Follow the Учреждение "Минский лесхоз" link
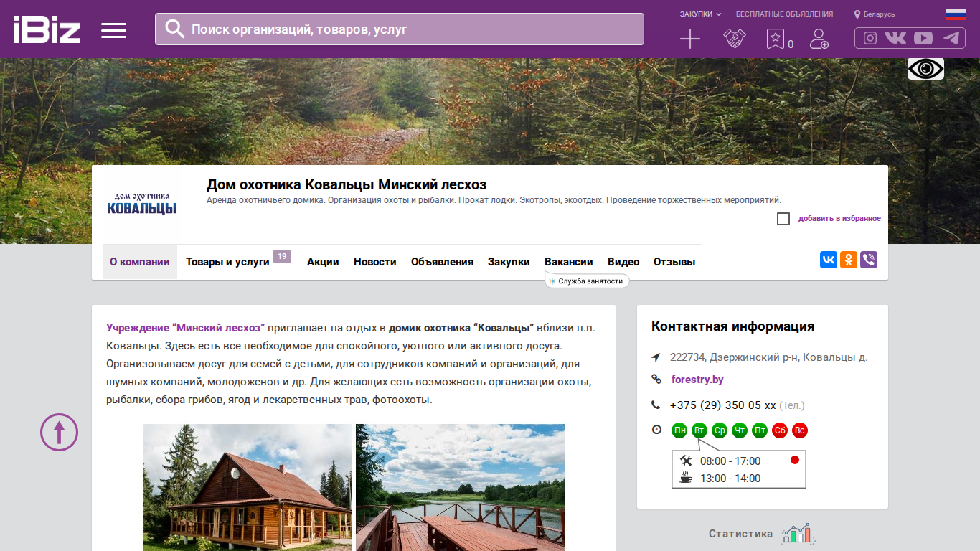Screen dimensions: 980x551 [186, 328]
